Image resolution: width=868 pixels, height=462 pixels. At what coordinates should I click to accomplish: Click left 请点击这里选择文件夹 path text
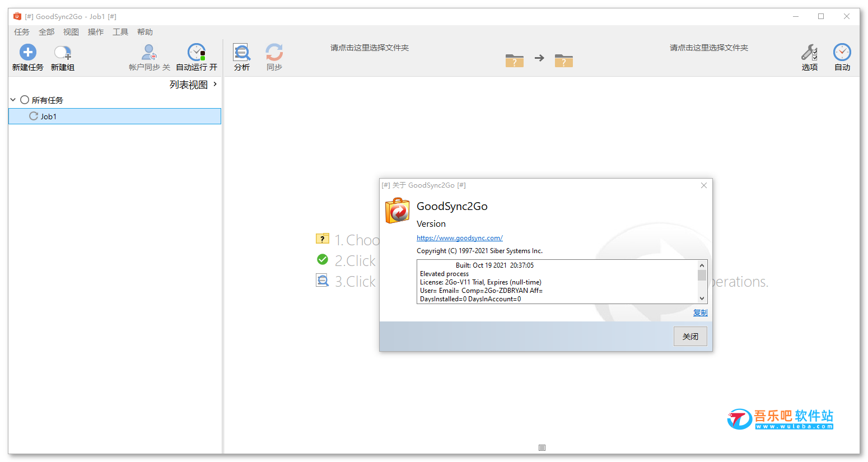coord(370,48)
